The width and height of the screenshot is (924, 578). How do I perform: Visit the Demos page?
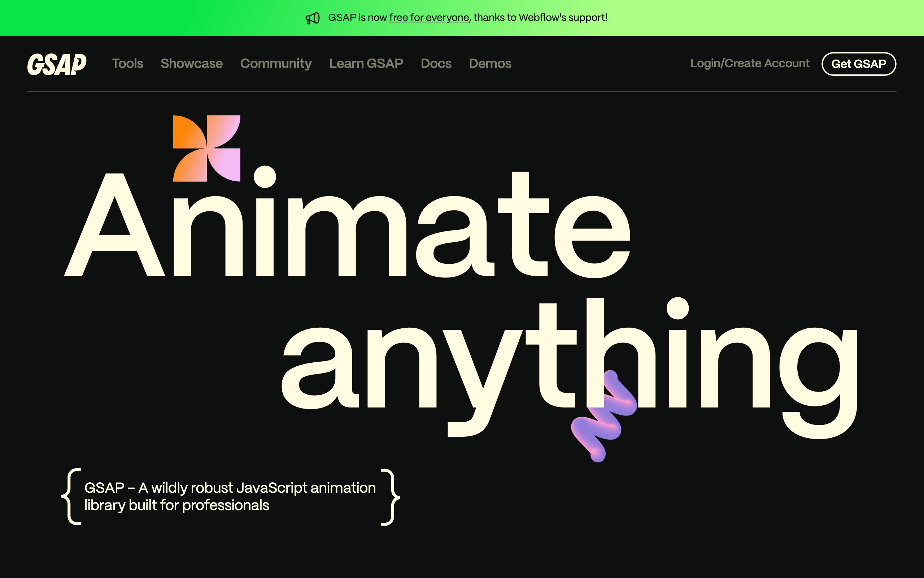(490, 64)
